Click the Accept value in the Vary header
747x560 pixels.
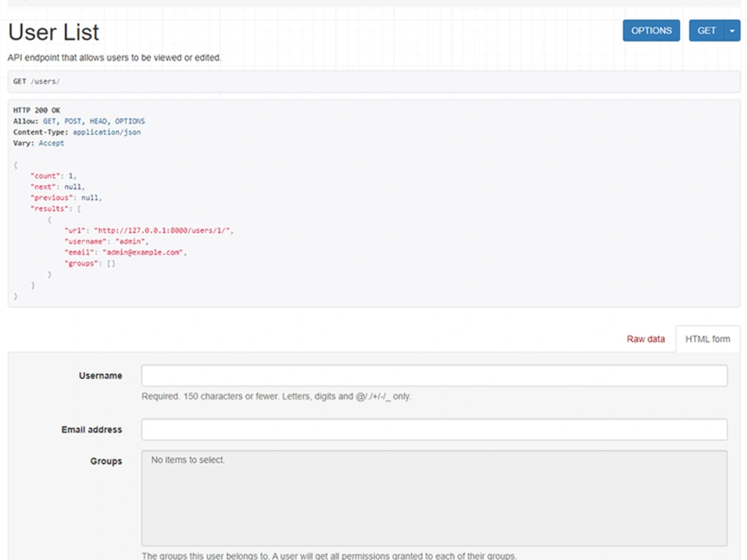52,143
